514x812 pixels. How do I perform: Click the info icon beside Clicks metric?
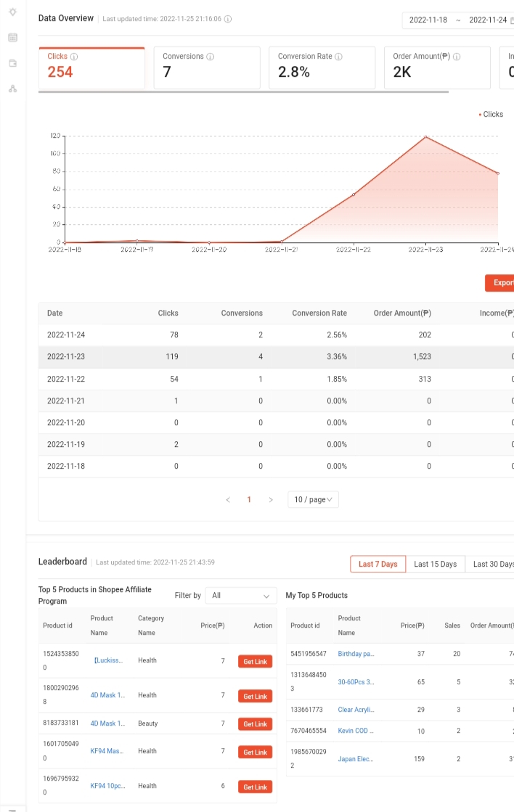click(x=74, y=57)
